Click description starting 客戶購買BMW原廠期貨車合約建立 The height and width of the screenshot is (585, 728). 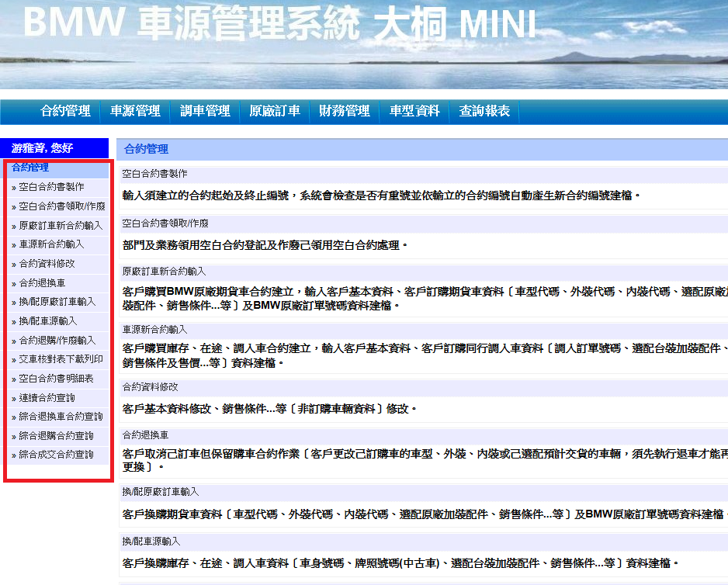[425, 299]
